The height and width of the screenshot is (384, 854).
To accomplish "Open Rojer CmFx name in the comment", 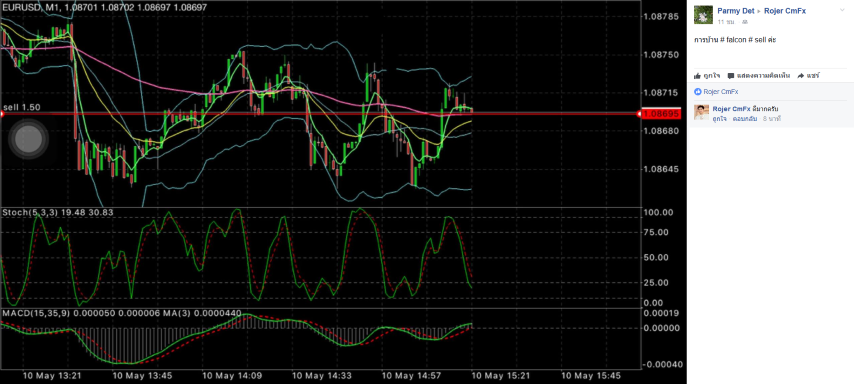I will (731, 109).
